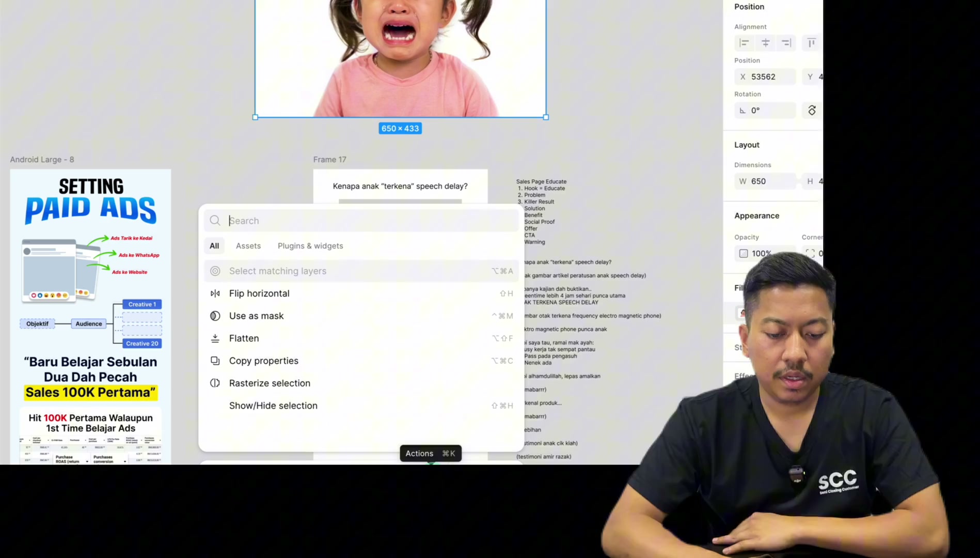Open the Plugins & widgets tab
The image size is (980, 558).
pos(310,246)
